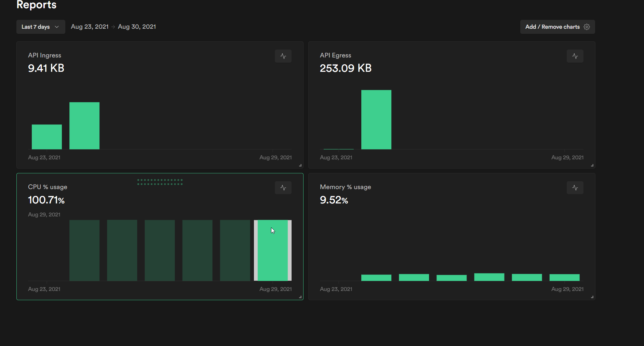Toggle line chart view for Memory % usage

(x=575, y=188)
